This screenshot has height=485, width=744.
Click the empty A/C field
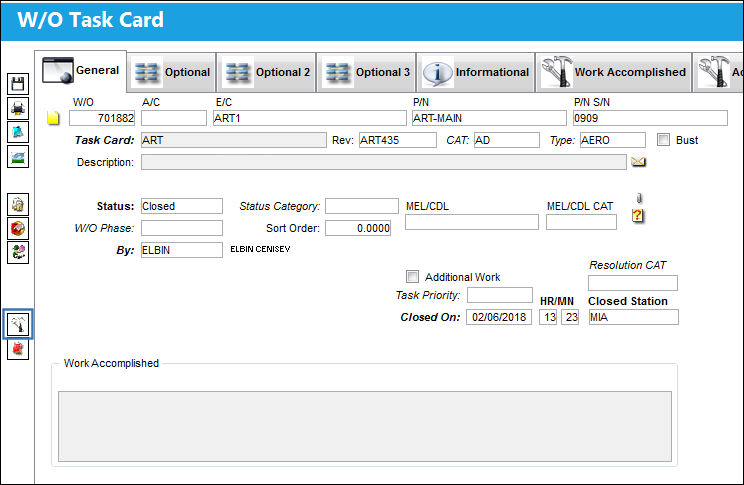(174, 118)
